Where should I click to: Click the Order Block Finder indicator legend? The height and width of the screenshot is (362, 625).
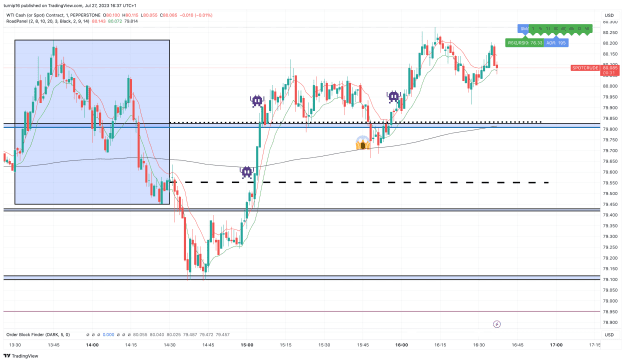38,334
